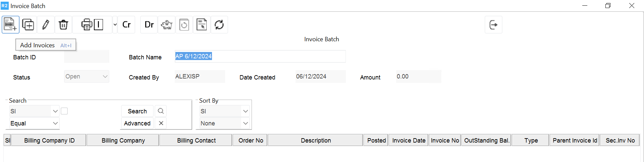Image resolution: width=644 pixels, height=162 pixels.
Task: Click the Batch Name text field
Action: (260, 56)
